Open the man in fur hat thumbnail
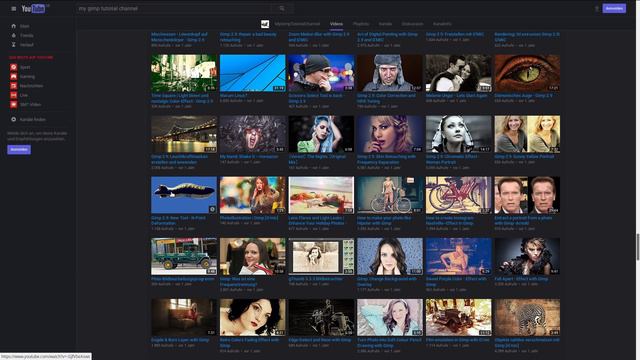This screenshot has height=360, width=640. [x=390, y=73]
